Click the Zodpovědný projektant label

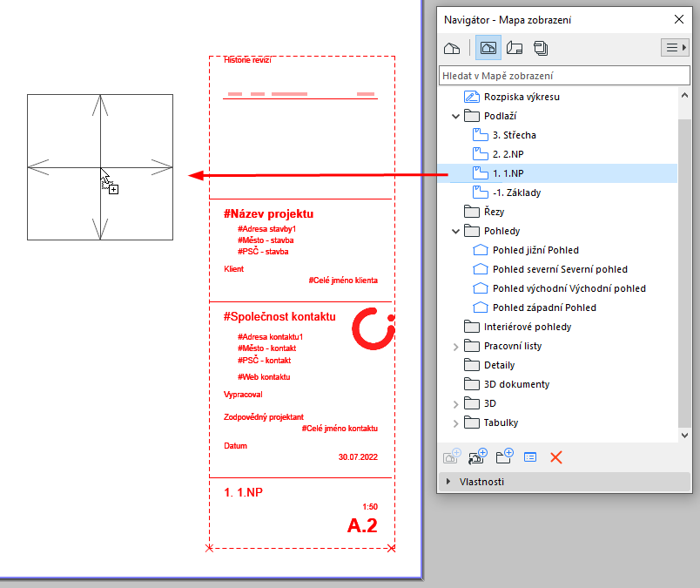pos(264,417)
